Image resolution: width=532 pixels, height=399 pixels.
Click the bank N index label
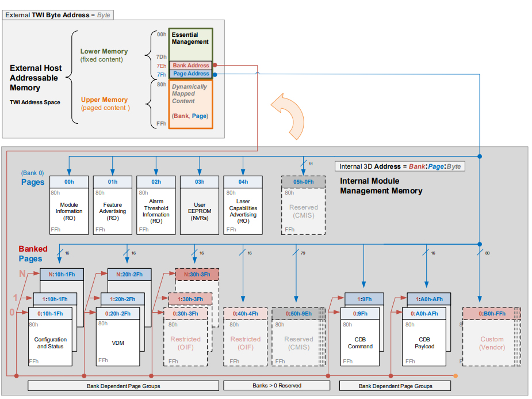point(22,273)
